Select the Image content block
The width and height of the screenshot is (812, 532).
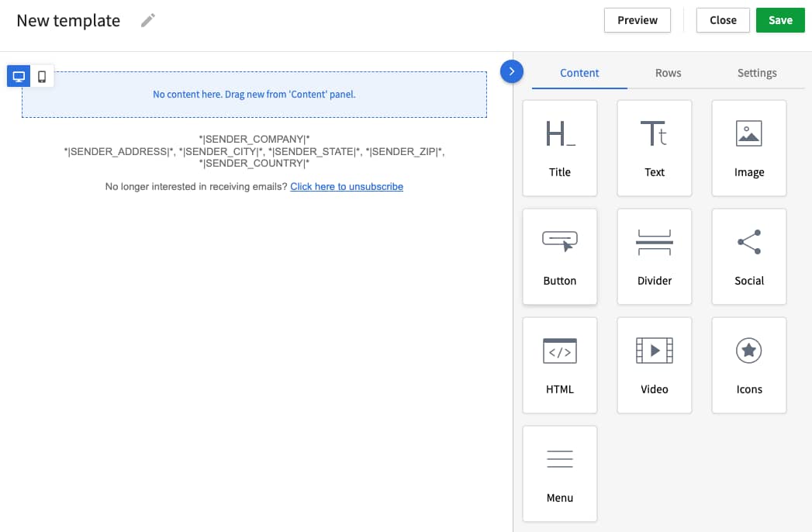click(748, 148)
